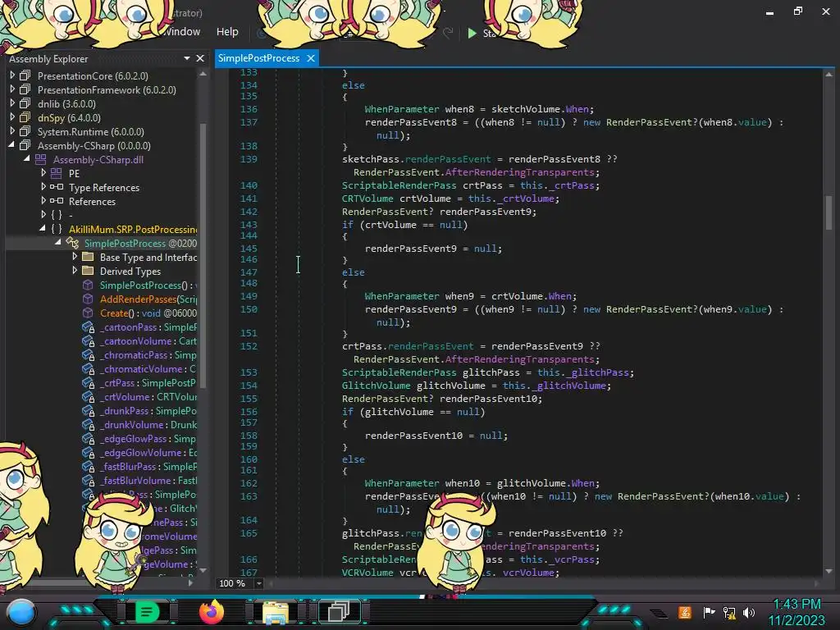Open the Window menu
Screen dimensions: 840x630
tap(181, 32)
